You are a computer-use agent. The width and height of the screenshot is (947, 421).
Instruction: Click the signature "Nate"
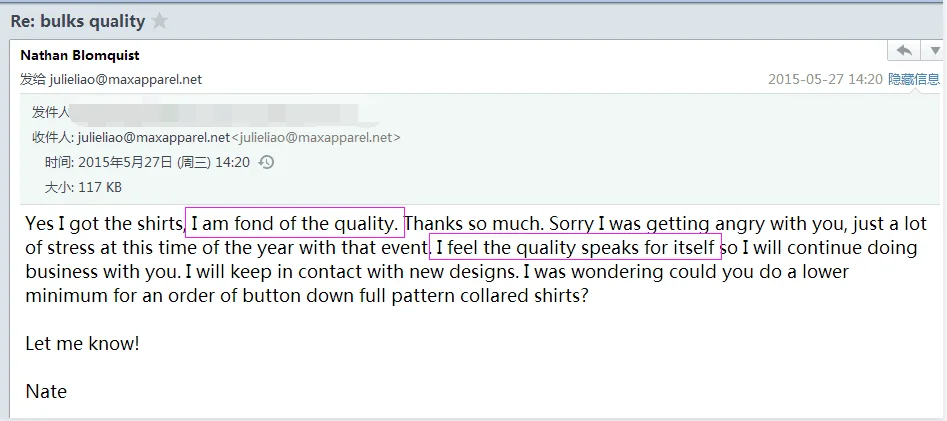(46, 391)
